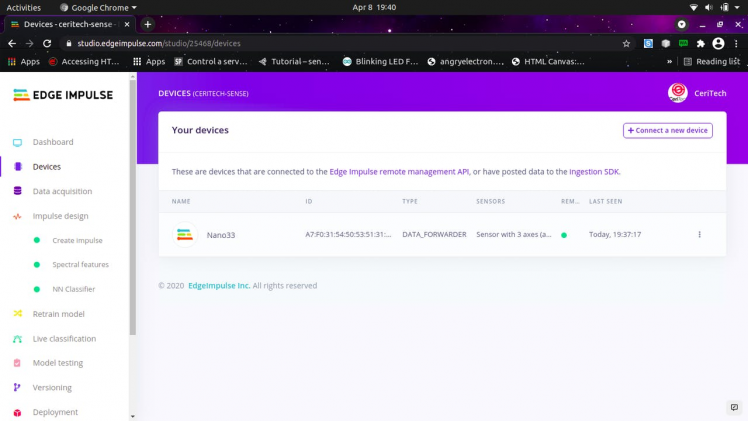Bookmark this page with the star icon
This screenshot has width=748, height=421.
pos(626,43)
